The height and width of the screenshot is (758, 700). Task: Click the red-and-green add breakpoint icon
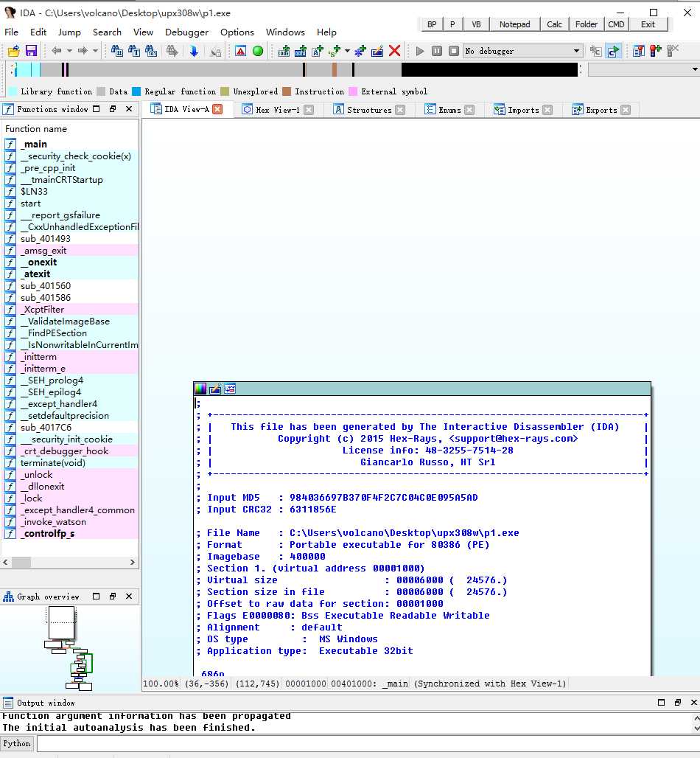click(656, 51)
